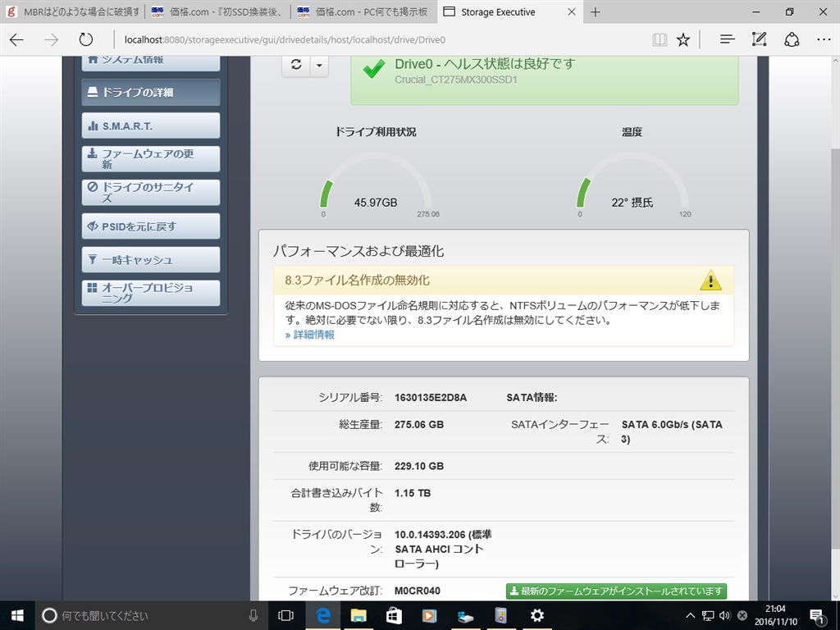The image size is (840, 630).
Task: Open オーバープロビジョニング sidebar item
Action: coord(151,293)
